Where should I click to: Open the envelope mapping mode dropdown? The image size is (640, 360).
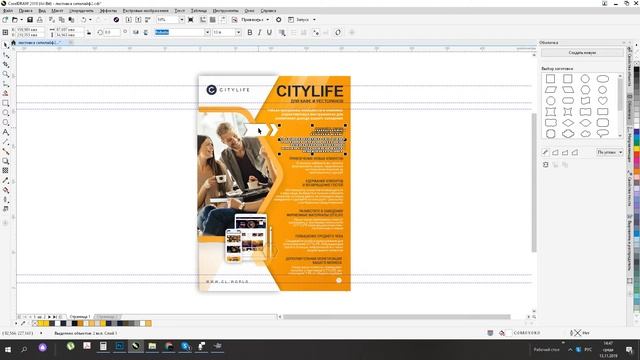click(x=609, y=152)
